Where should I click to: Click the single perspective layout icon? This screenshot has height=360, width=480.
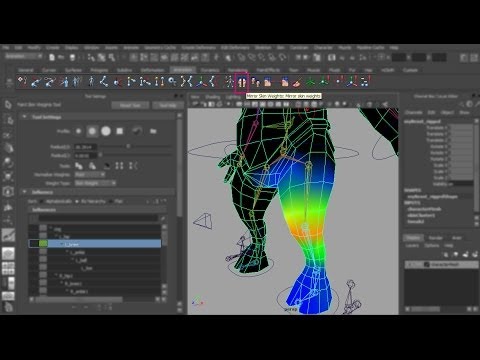(8, 253)
